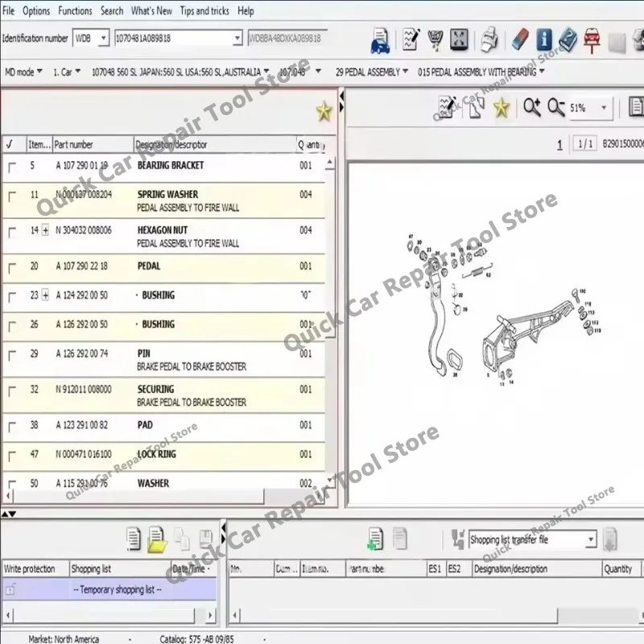Check the PAD item 38 checkbox

point(12,427)
